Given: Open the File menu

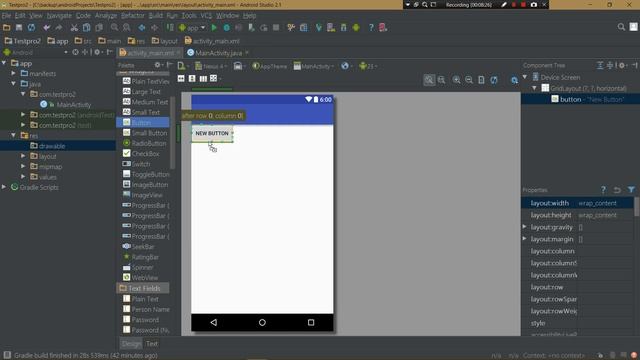Looking at the screenshot, I should (x=6, y=16).
